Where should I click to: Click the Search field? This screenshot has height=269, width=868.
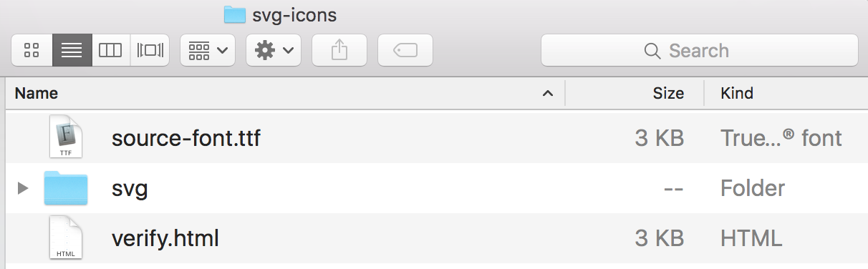(699, 50)
